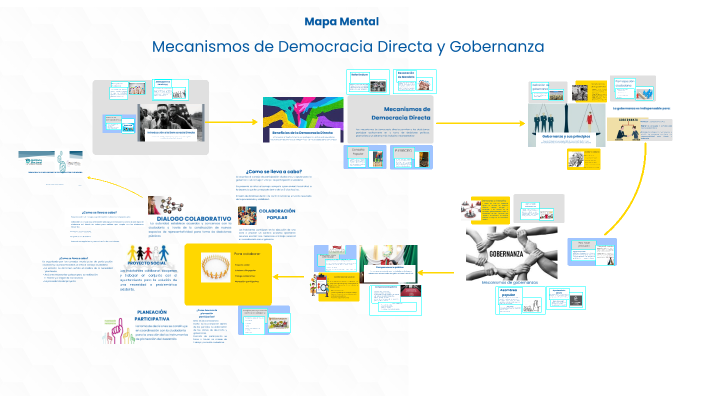Viewport: 704px width, 396px height.
Task: Click '¿Como se lleva a cabo?' left of 'PROYECTO SOCIAL'
Action: [74, 259]
